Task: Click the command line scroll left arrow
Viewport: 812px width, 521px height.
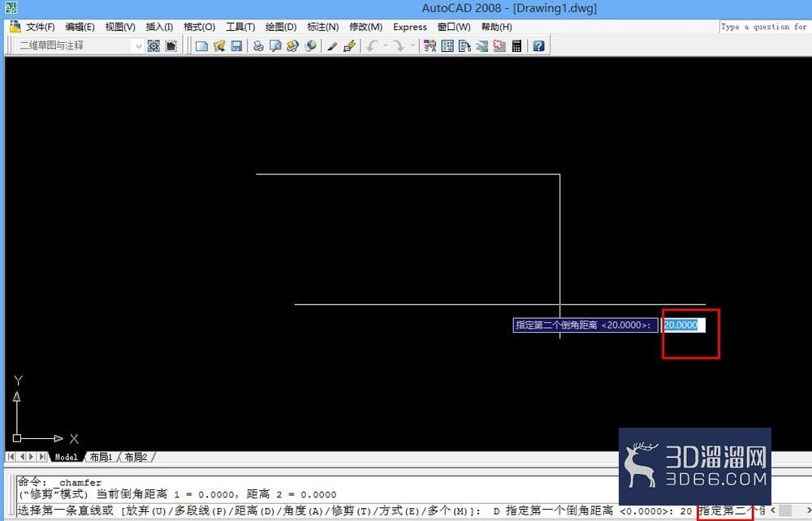Action: [773, 510]
